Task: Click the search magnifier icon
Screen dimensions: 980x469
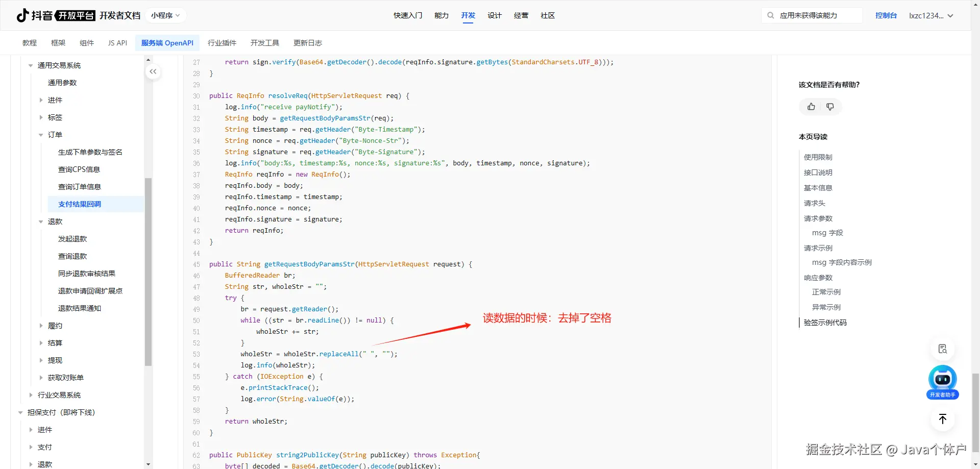Action: coord(771,15)
